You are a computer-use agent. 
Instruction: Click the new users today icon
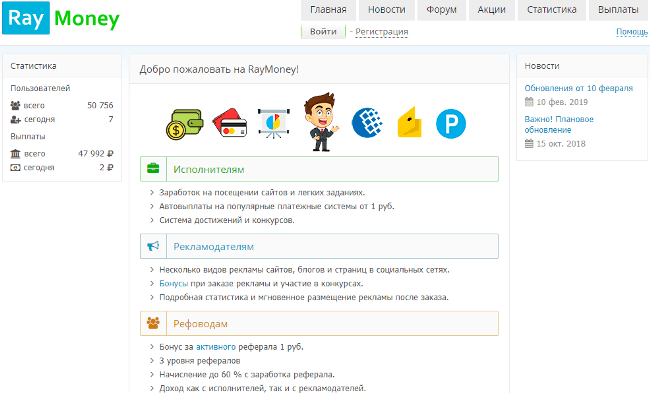[x=15, y=119]
